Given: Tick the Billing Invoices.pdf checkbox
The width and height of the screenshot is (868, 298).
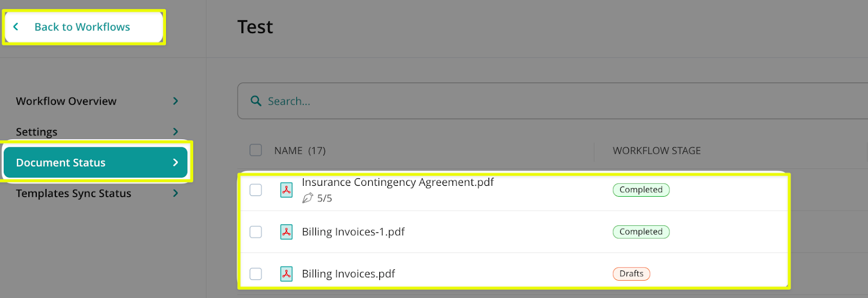Looking at the screenshot, I should click(x=256, y=274).
